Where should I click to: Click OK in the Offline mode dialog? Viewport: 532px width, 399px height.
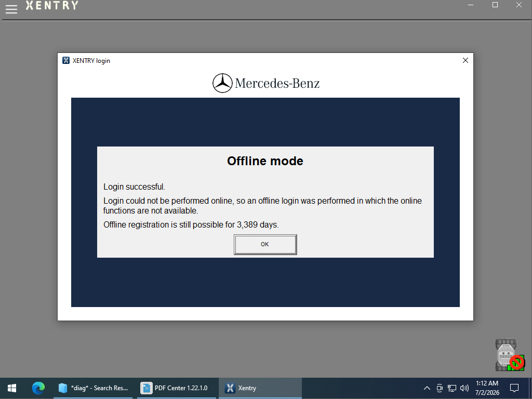(265, 244)
